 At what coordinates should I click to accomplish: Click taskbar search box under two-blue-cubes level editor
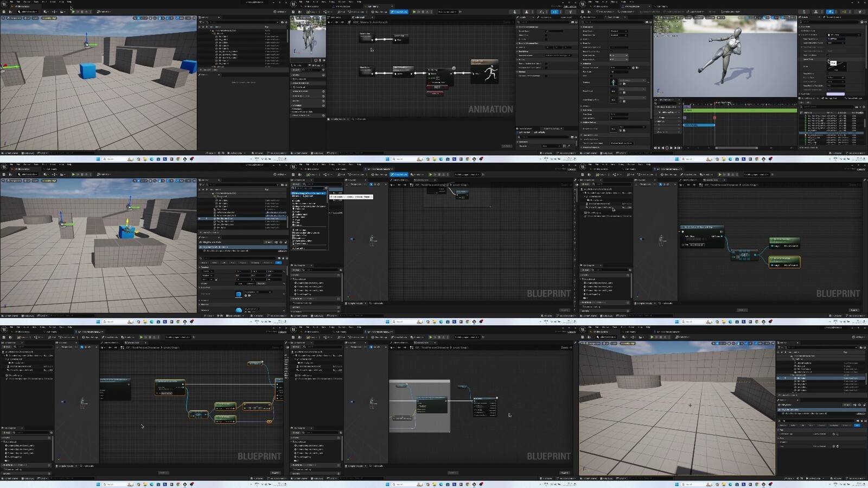click(118, 159)
